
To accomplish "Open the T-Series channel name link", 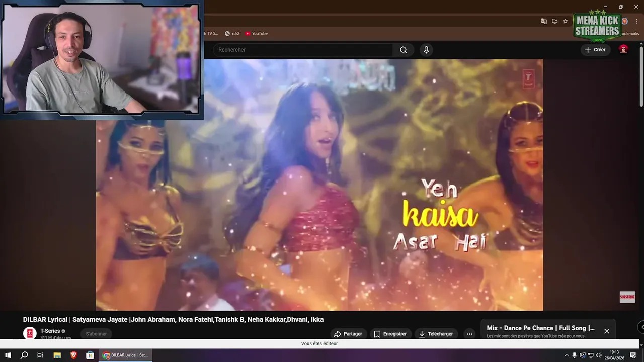I will [50, 331].
